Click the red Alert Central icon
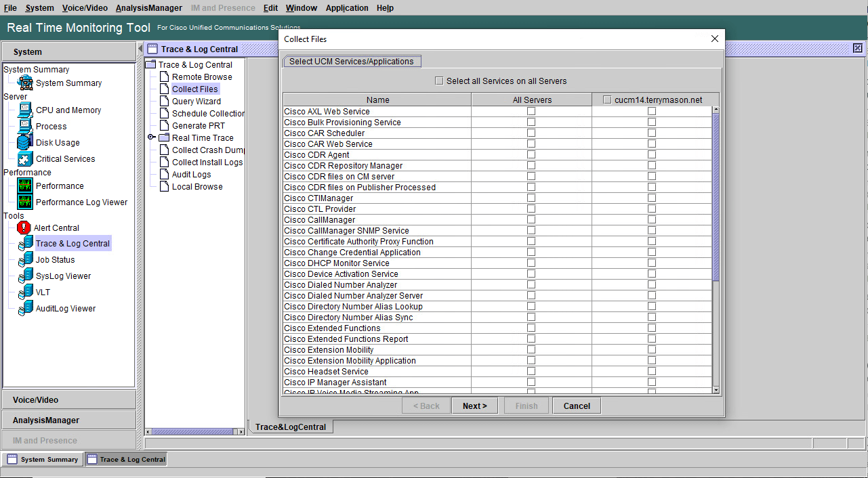 click(x=24, y=228)
